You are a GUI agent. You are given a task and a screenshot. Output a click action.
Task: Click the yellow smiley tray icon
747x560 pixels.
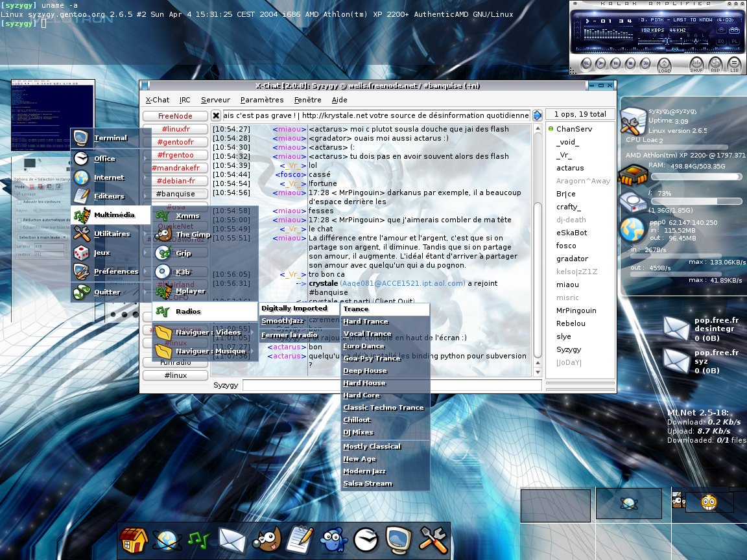coord(709,502)
